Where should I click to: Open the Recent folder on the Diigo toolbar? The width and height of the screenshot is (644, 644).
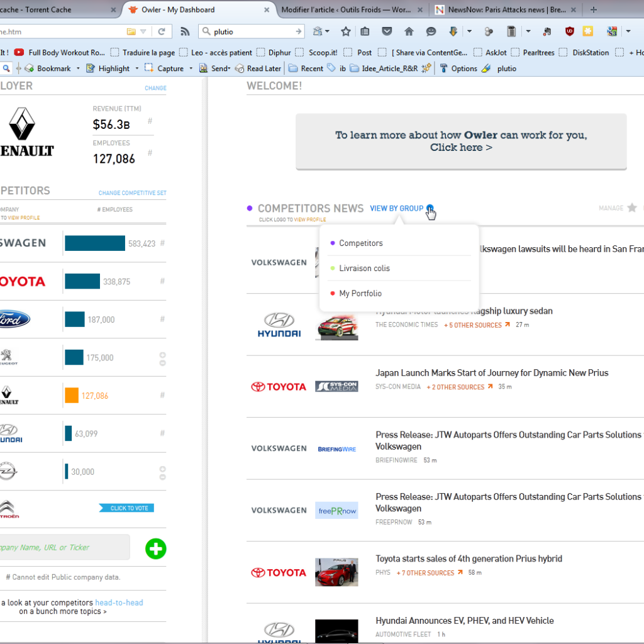(306, 69)
